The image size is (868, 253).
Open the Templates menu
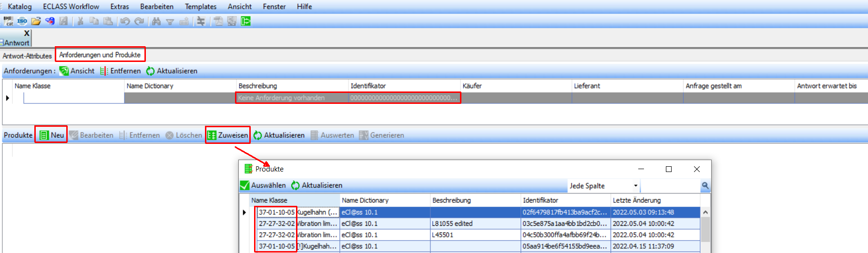tap(200, 7)
